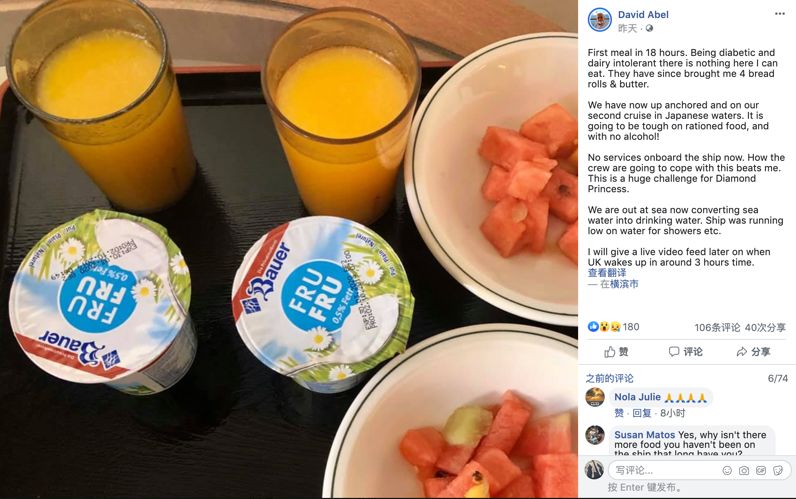Attach a photo with camera icon
The image size is (796, 499).
point(744,471)
